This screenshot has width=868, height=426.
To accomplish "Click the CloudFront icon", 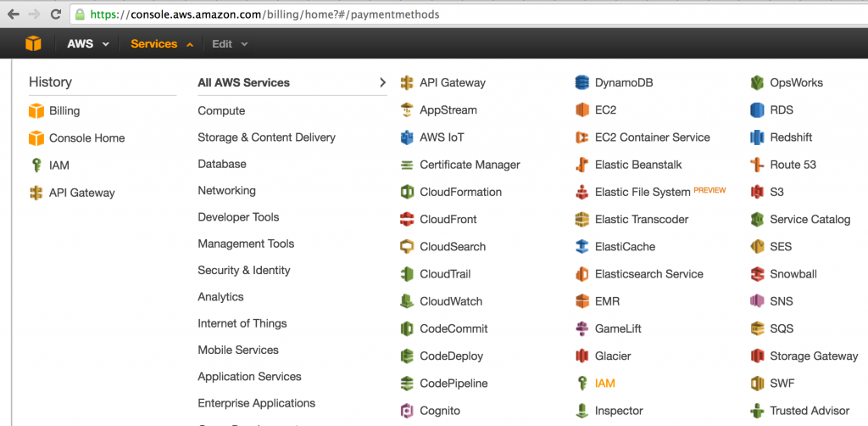I will [x=407, y=220].
